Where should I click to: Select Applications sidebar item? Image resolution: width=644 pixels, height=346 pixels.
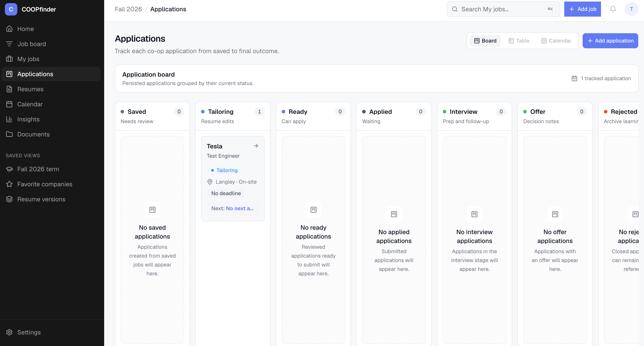tap(51, 74)
